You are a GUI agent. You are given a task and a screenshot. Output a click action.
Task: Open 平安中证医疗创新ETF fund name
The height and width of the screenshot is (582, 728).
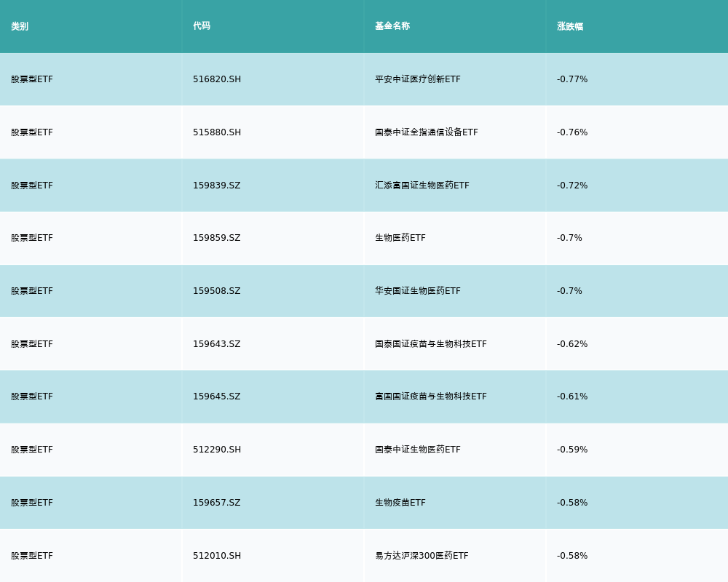point(418,79)
